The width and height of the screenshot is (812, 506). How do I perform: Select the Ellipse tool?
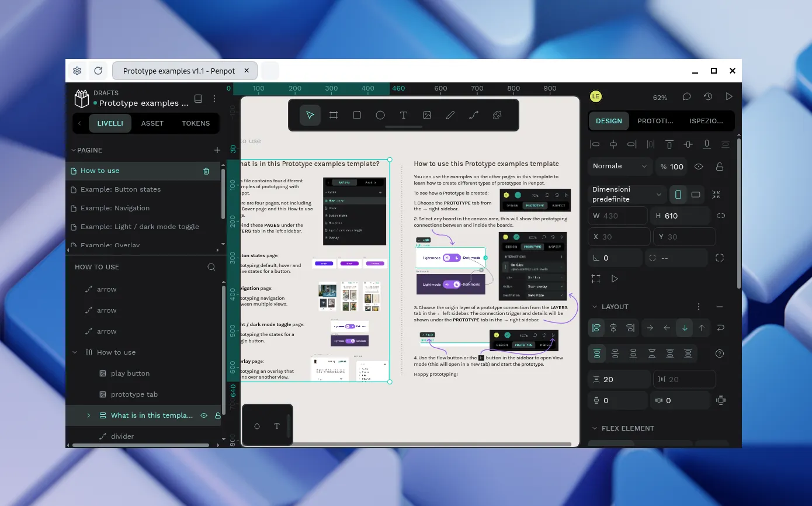tap(380, 115)
